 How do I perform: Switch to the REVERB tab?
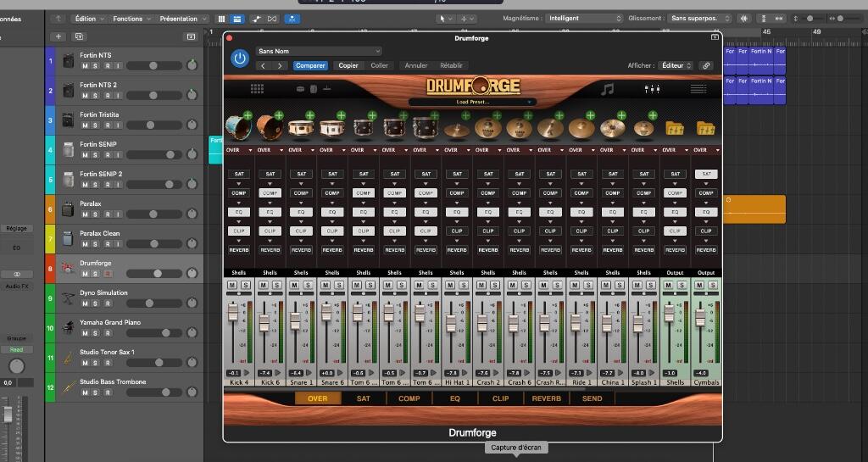click(x=547, y=398)
